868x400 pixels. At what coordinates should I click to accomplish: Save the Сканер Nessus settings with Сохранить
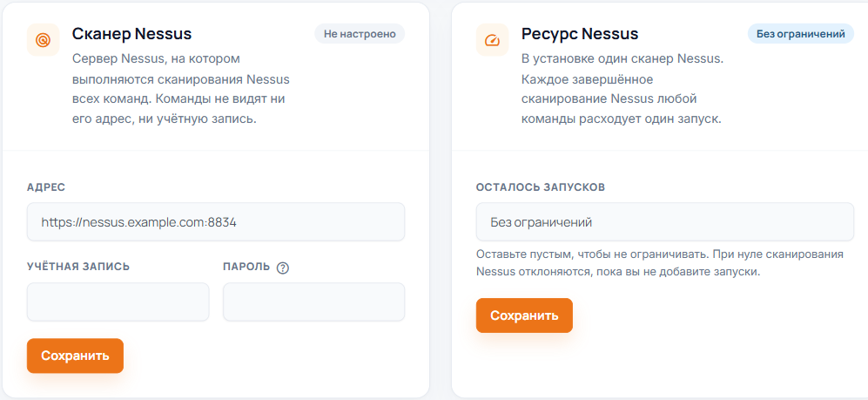pos(75,356)
